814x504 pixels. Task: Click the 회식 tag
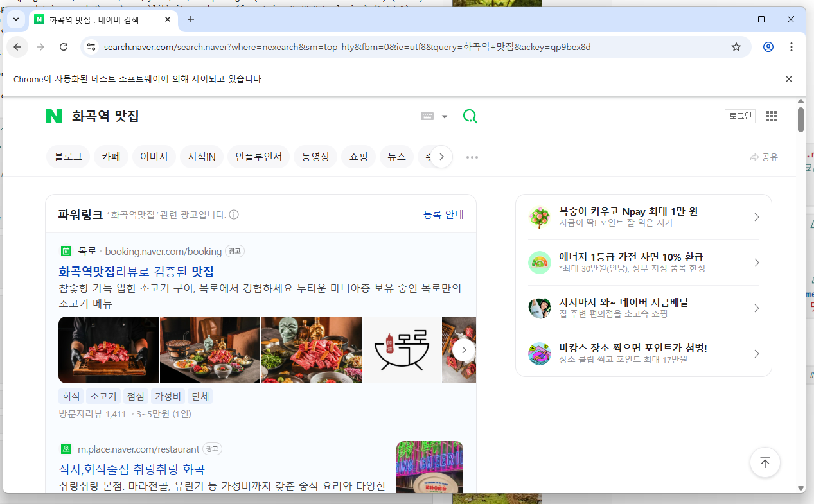[x=71, y=396]
